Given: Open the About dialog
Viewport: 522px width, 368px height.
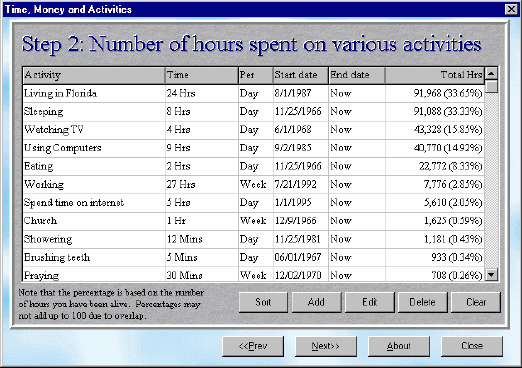Looking at the screenshot, I should pyautogui.click(x=399, y=346).
